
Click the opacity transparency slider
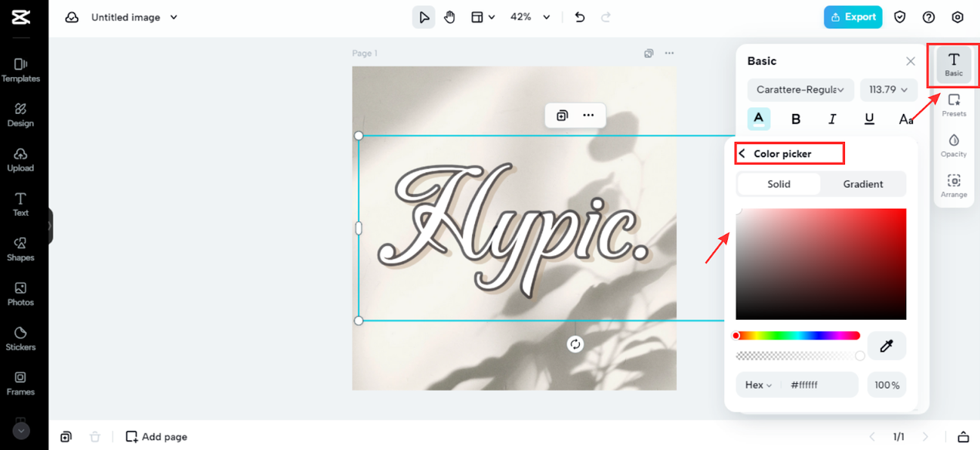coord(800,356)
